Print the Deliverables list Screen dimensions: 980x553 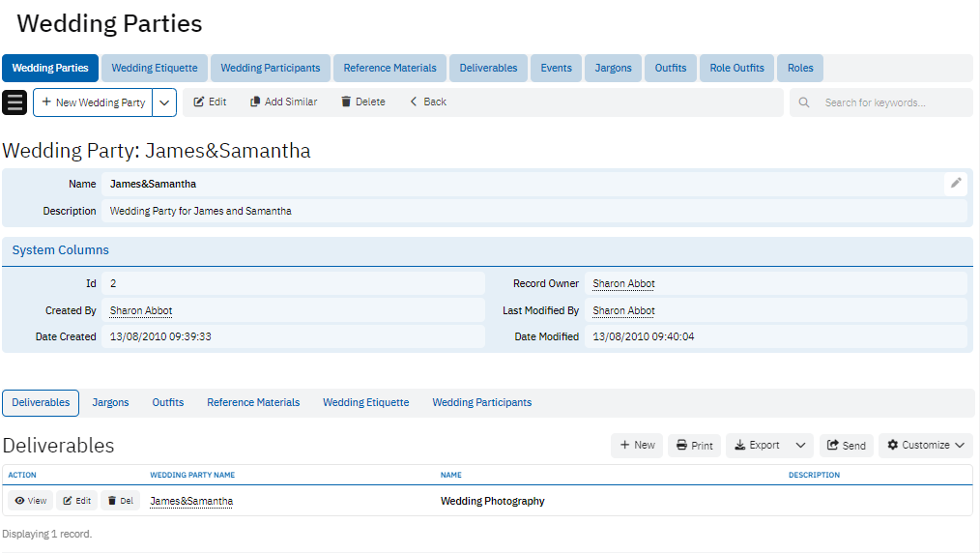point(694,446)
